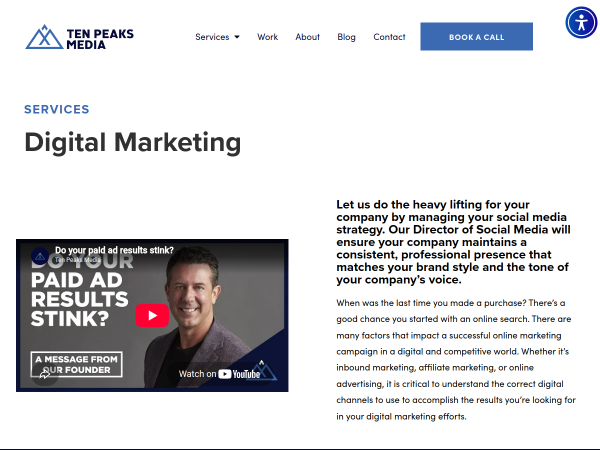Click Watch on YouTube logo
The height and width of the screenshot is (450, 600).
pos(219,374)
